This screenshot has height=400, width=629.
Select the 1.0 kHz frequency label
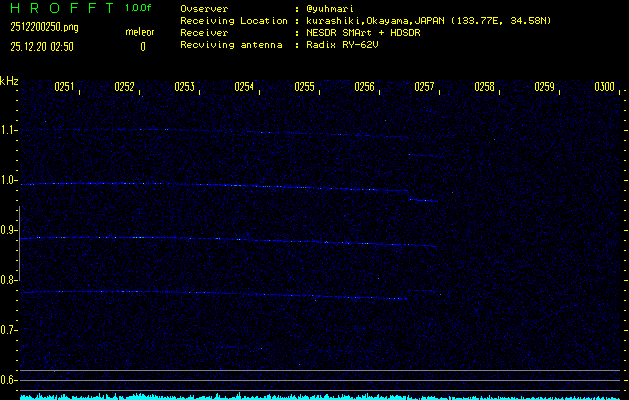click(9, 180)
